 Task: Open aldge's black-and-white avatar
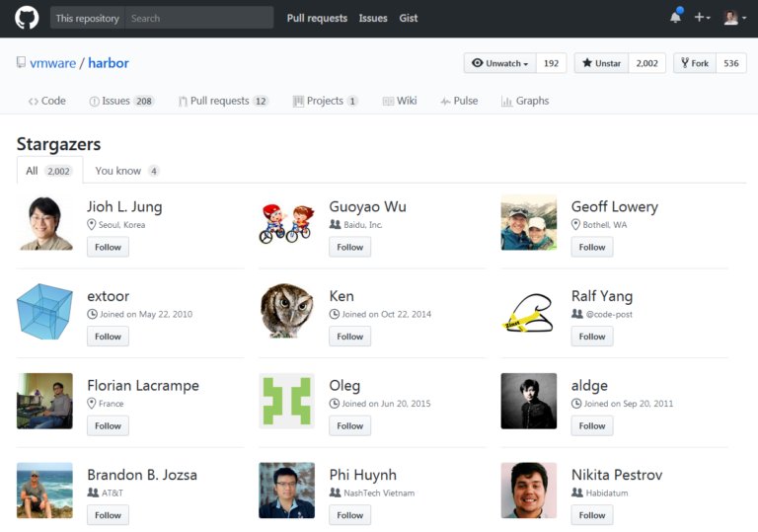[x=529, y=401]
